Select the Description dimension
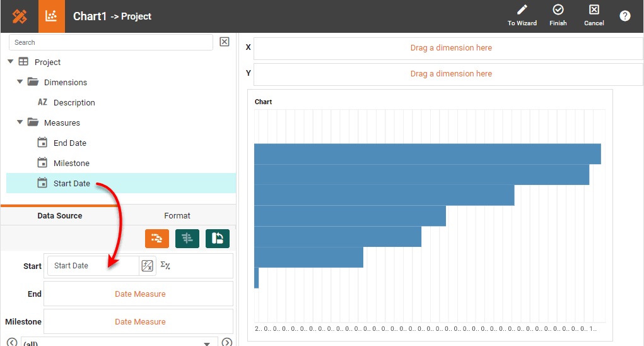 (74, 102)
